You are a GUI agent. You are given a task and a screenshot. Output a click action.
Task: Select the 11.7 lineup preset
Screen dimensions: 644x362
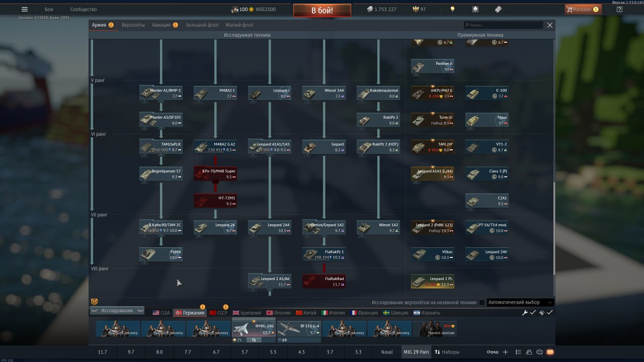coord(103,352)
